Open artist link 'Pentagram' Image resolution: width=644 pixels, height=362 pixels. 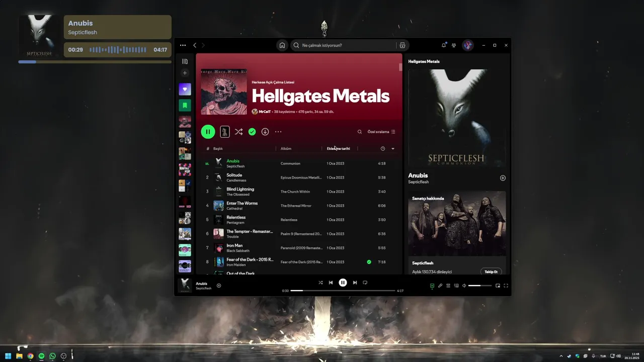[235, 223]
